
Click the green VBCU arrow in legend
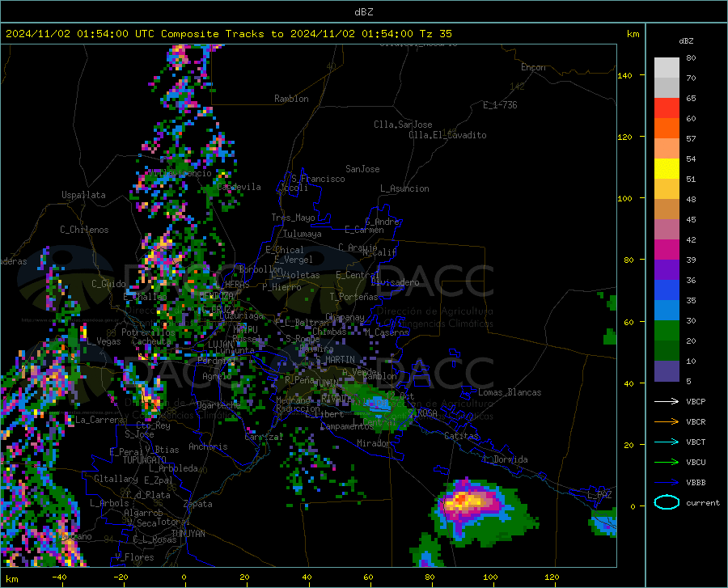click(x=667, y=463)
